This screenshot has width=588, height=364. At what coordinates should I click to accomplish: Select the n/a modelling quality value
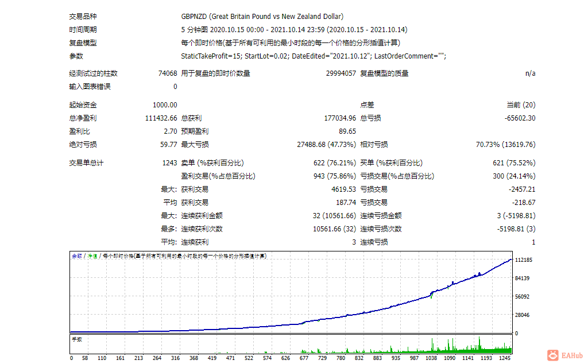click(530, 73)
